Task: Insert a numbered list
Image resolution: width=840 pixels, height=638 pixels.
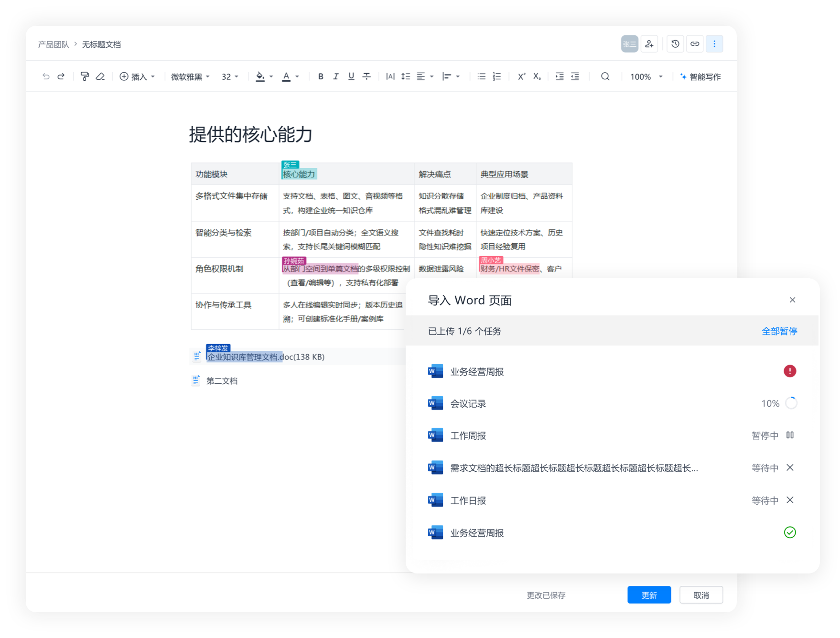Action: coord(497,76)
